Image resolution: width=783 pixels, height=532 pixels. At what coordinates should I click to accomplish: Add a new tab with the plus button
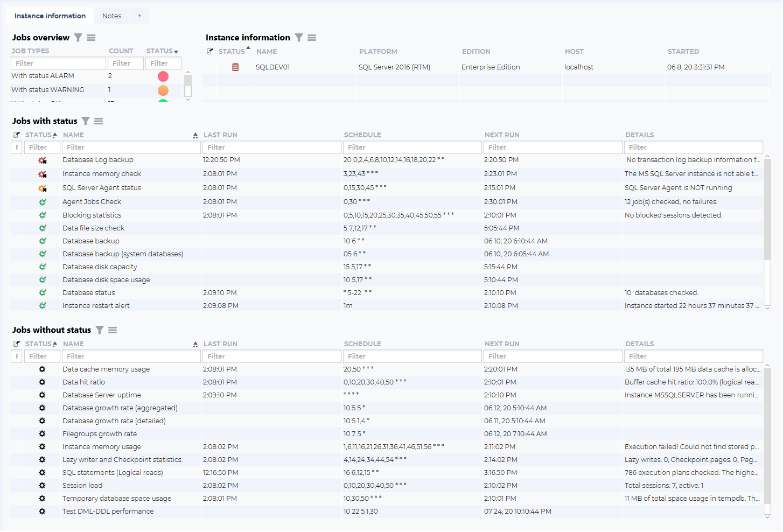(139, 16)
